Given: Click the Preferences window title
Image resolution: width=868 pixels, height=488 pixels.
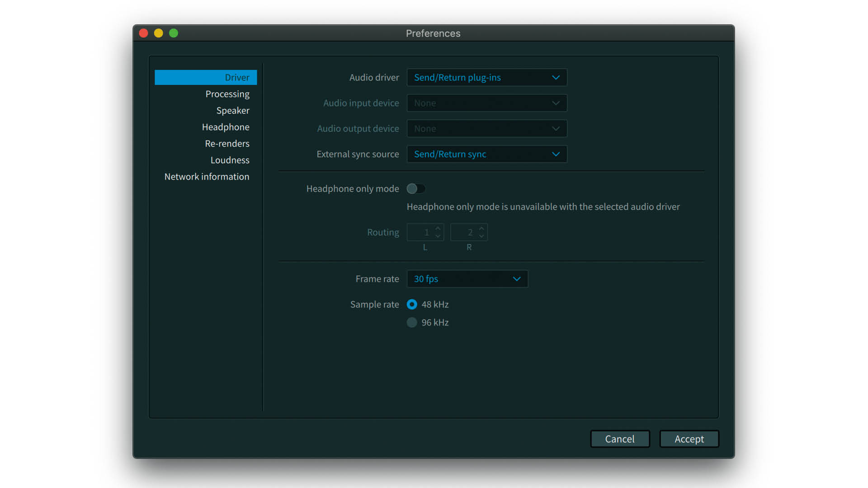Looking at the screenshot, I should [433, 33].
